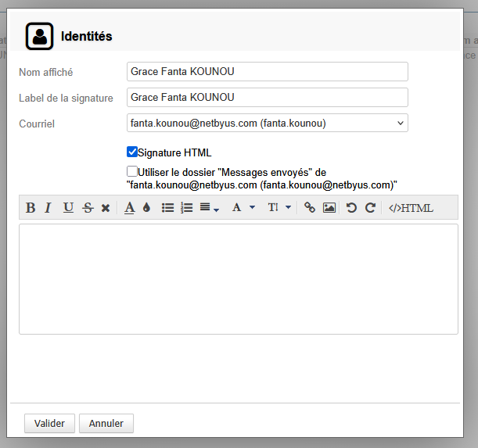
Task: Click the insert image icon
Action: (x=329, y=208)
